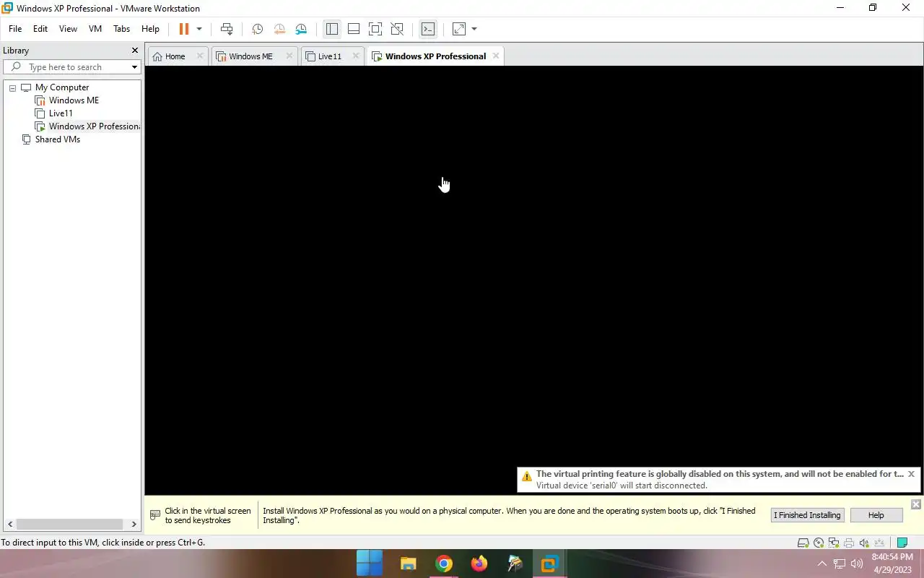This screenshot has height=578, width=924.
Task: Close the Windows ME tab
Action: [x=289, y=56]
